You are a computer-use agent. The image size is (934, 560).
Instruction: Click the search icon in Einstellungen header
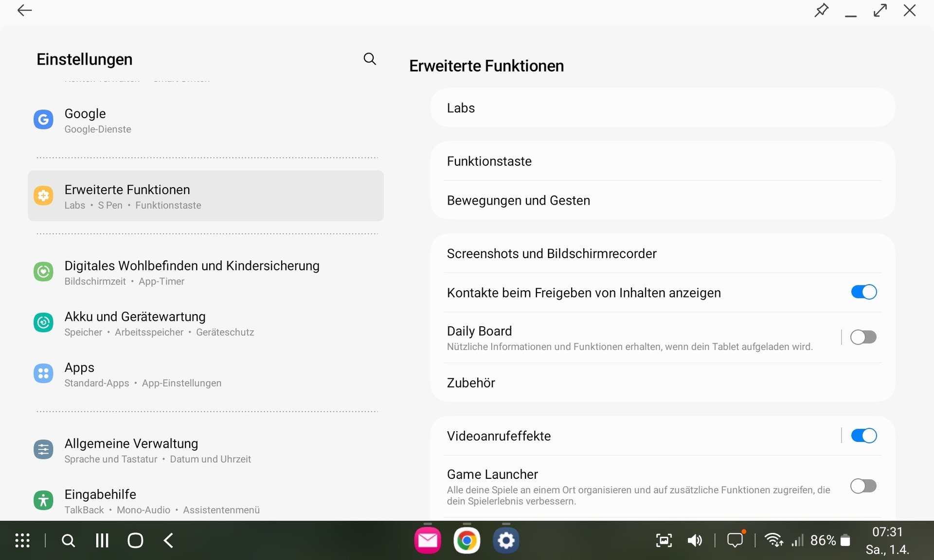tap(370, 59)
